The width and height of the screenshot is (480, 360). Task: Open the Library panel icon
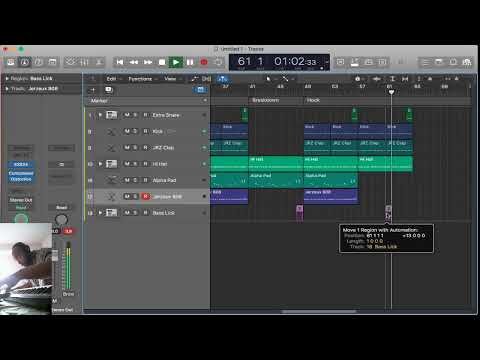[10, 62]
